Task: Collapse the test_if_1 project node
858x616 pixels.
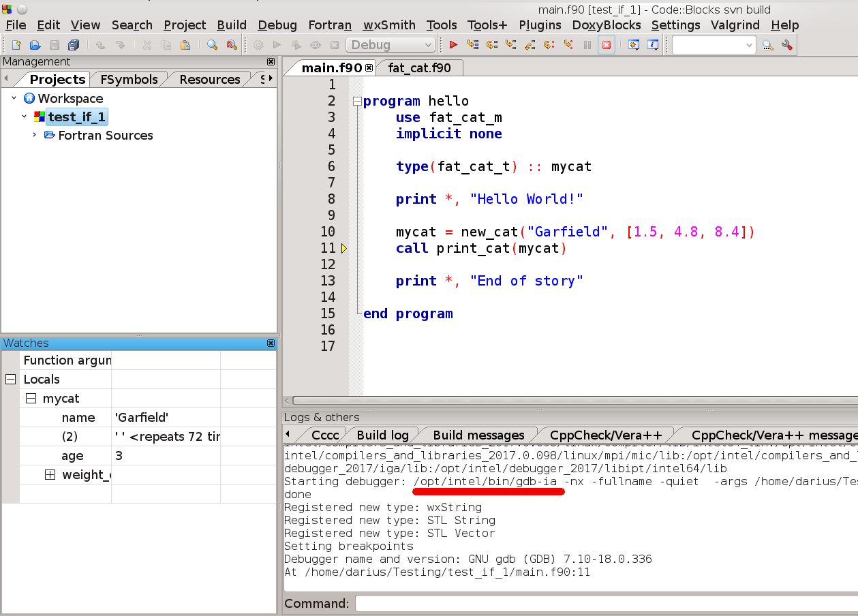Action: click(24, 117)
